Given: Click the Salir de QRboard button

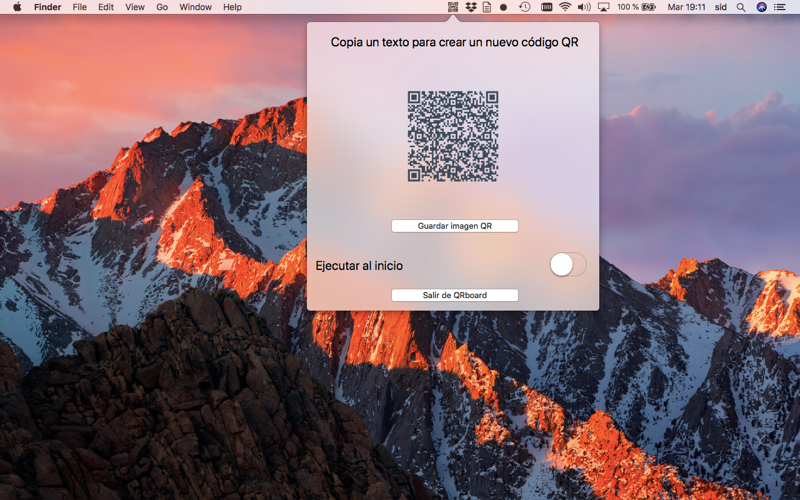Looking at the screenshot, I should tap(455, 295).
